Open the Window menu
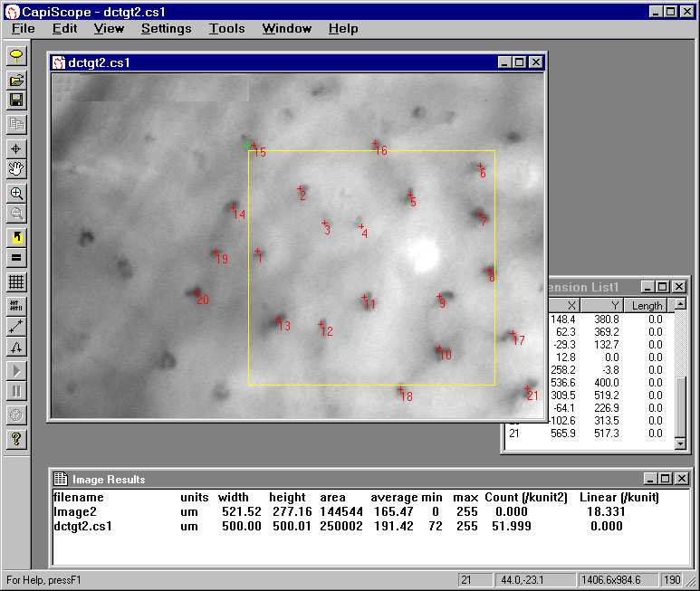The image size is (700, 591). (286, 29)
